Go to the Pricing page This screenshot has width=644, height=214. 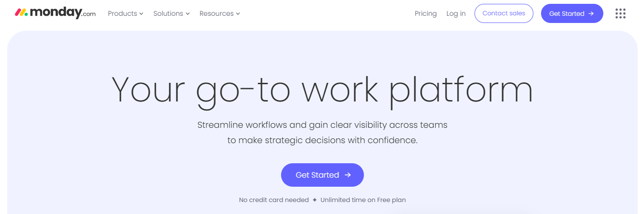(x=426, y=13)
